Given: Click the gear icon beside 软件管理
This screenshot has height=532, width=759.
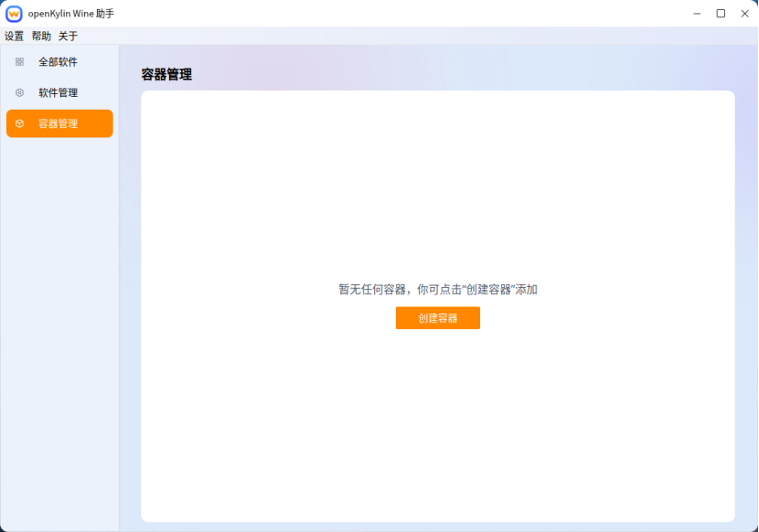Looking at the screenshot, I should tap(19, 92).
